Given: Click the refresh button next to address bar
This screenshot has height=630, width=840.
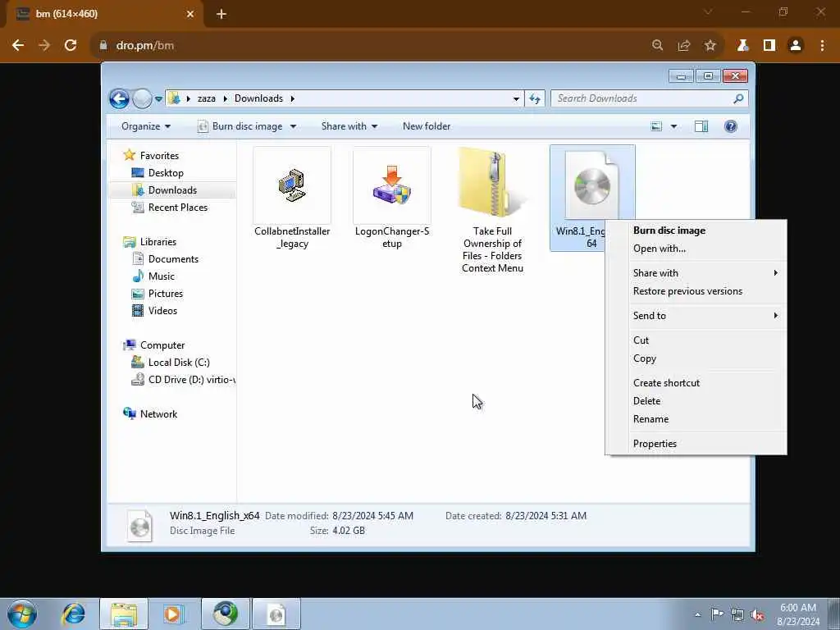Looking at the screenshot, I should (535, 98).
